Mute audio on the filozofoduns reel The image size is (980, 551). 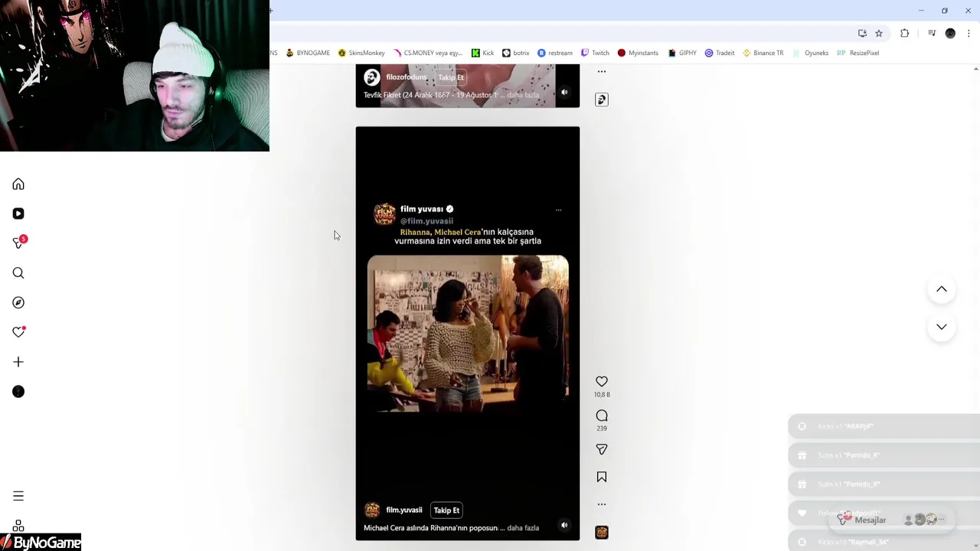564,93
